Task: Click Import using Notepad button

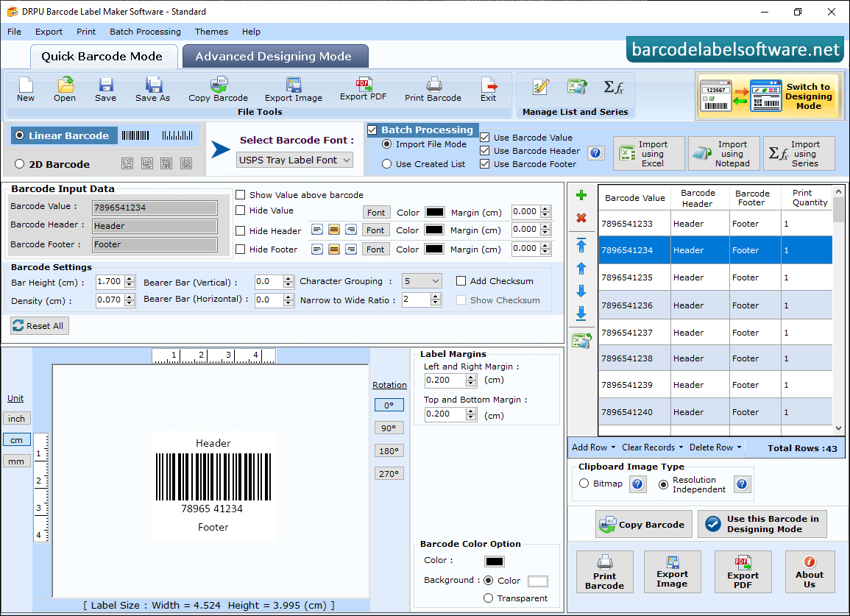Action: click(x=723, y=154)
